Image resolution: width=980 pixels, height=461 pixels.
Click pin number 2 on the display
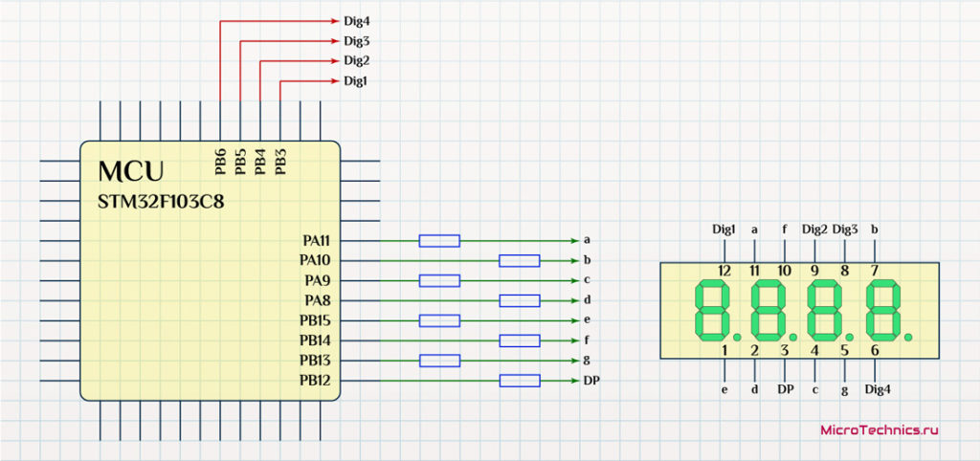[754, 350]
